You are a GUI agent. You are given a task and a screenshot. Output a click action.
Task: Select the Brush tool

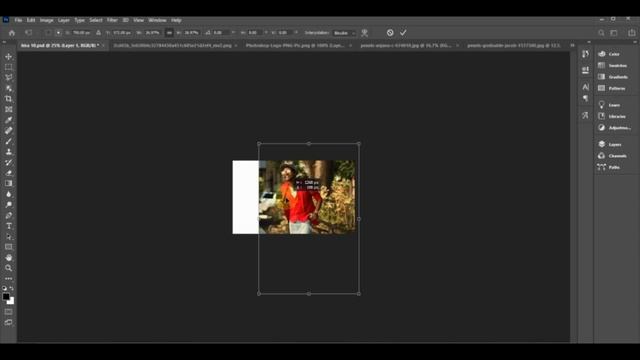pyautogui.click(x=9, y=141)
